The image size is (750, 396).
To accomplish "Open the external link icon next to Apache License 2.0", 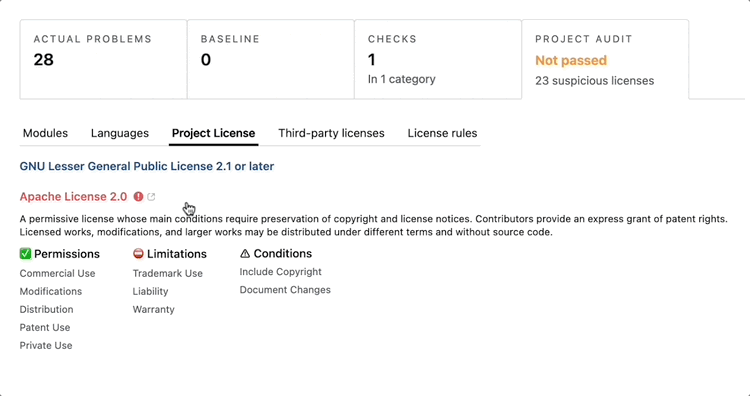I will tap(151, 197).
